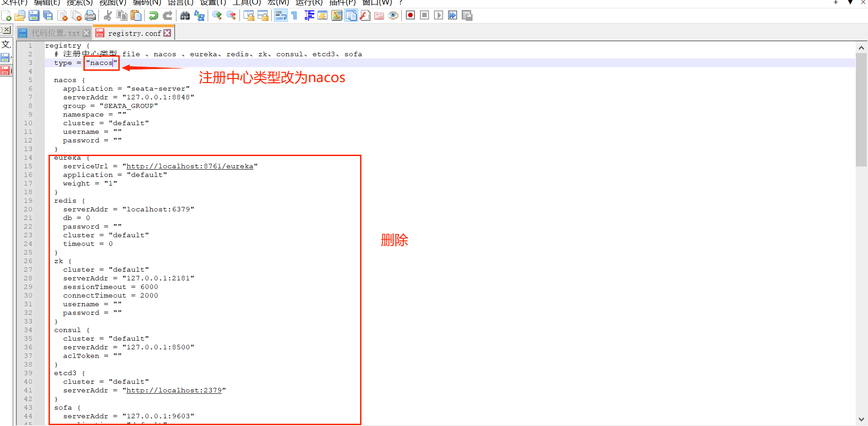Screen dimensions: 868x426
Task: Open the http://localhost:2379 link
Action: [174, 391]
